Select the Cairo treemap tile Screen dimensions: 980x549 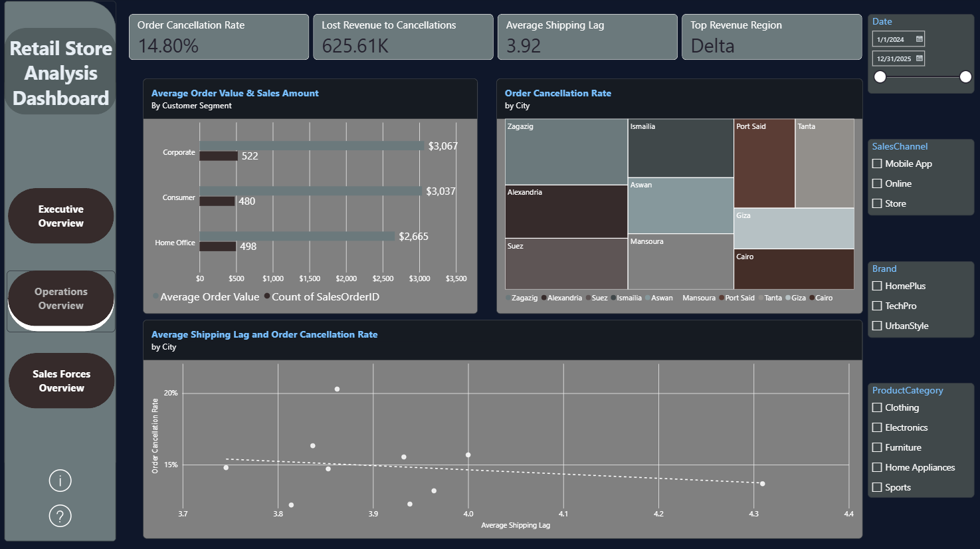(x=794, y=269)
